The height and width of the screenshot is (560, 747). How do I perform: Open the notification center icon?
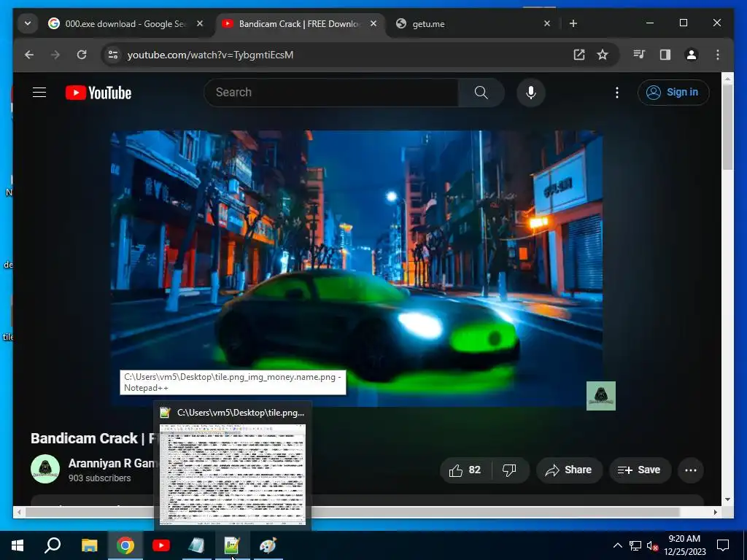[723, 545]
